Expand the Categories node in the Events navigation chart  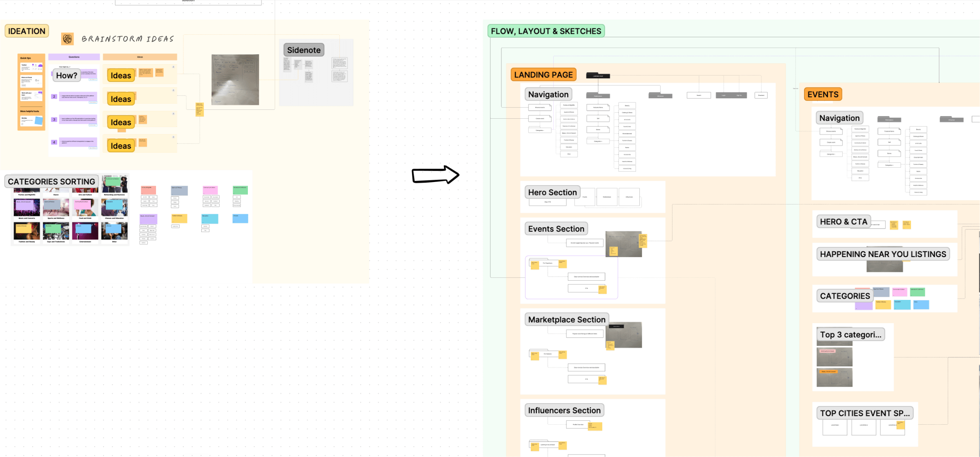831,154
